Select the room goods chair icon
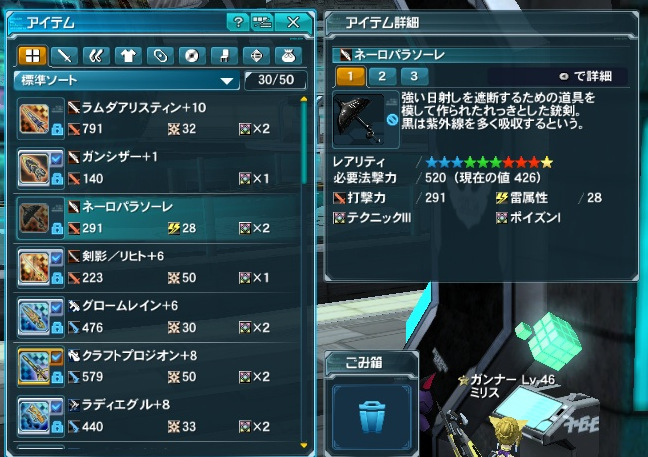Viewport: 648px width, 457px height. click(224, 56)
